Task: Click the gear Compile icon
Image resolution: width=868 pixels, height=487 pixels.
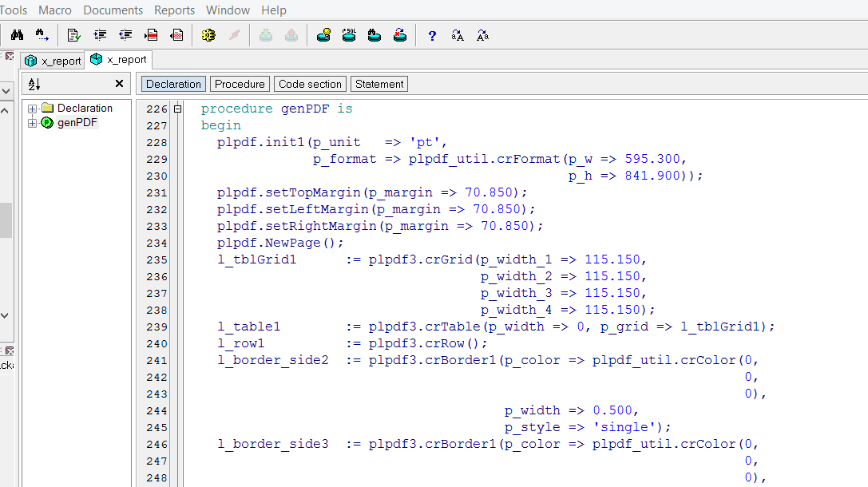Action: pos(208,36)
